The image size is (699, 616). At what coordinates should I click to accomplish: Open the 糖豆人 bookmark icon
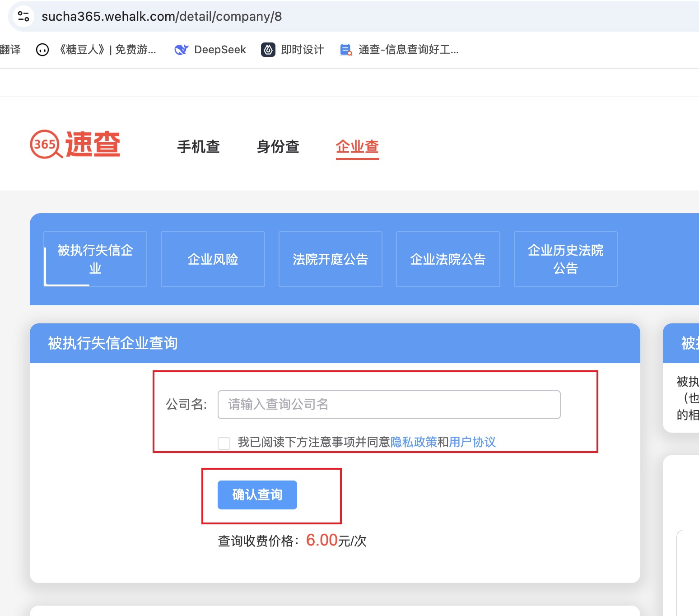pyautogui.click(x=42, y=50)
